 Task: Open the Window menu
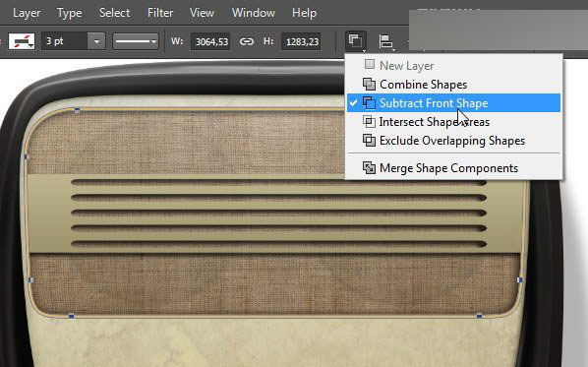click(x=254, y=13)
